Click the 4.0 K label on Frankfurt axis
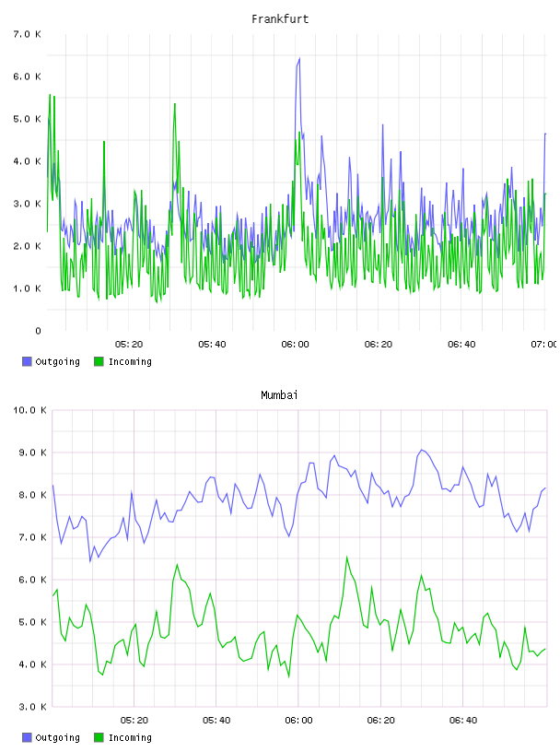The image size is (560, 752). [28, 161]
